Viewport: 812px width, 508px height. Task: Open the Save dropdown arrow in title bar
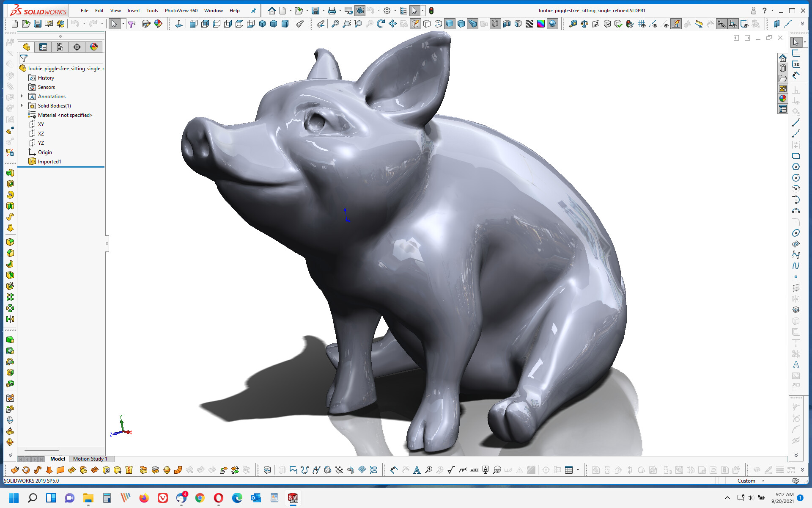(x=324, y=11)
